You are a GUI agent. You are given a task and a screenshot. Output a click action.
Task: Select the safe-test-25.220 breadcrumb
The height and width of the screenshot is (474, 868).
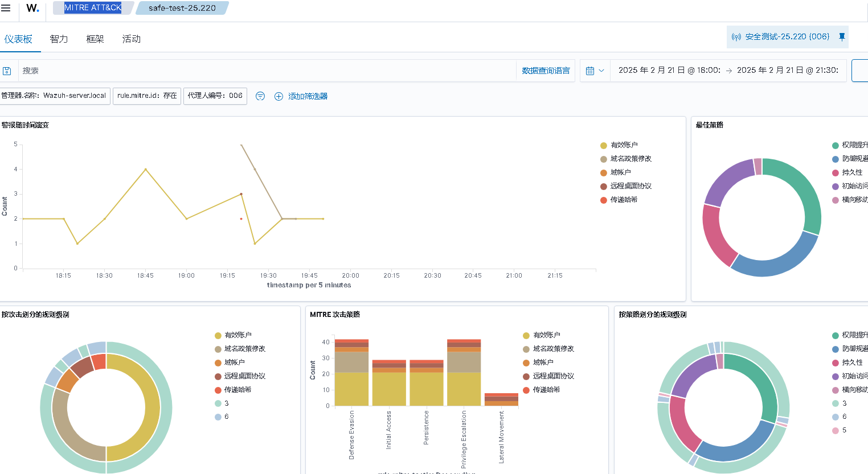coord(182,8)
